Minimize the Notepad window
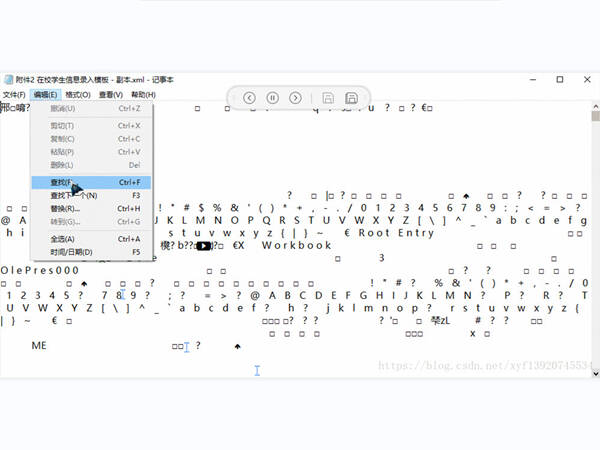The height and width of the screenshot is (450, 600). [533, 80]
